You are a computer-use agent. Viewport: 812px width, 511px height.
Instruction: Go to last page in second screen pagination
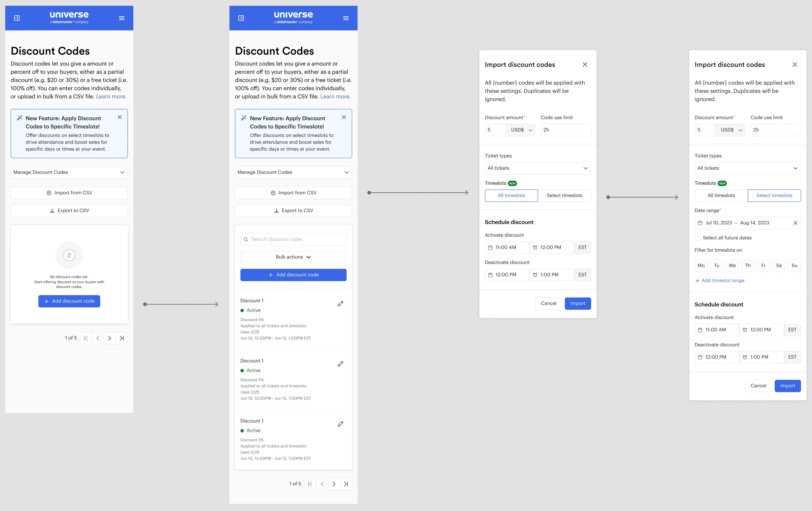pos(346,484)
